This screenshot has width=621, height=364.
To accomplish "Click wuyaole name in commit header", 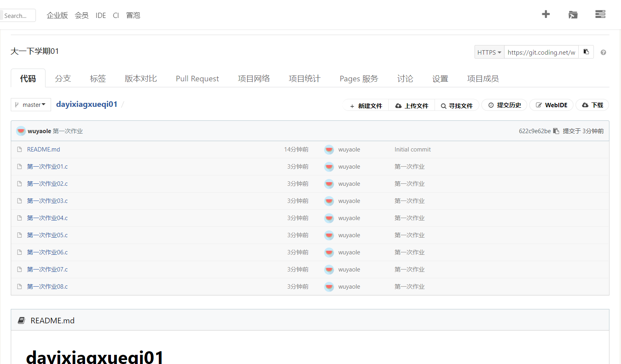I will click(40, 131).
